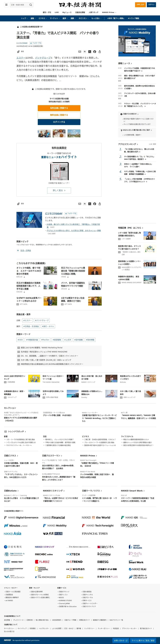The image size is (160, 644).
Task: Open the 日経会社情報 menu item
Action: (x=80, y=12)
